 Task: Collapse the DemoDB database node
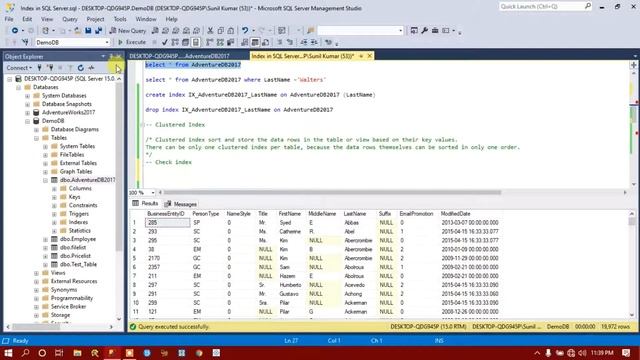pos(27,121)
